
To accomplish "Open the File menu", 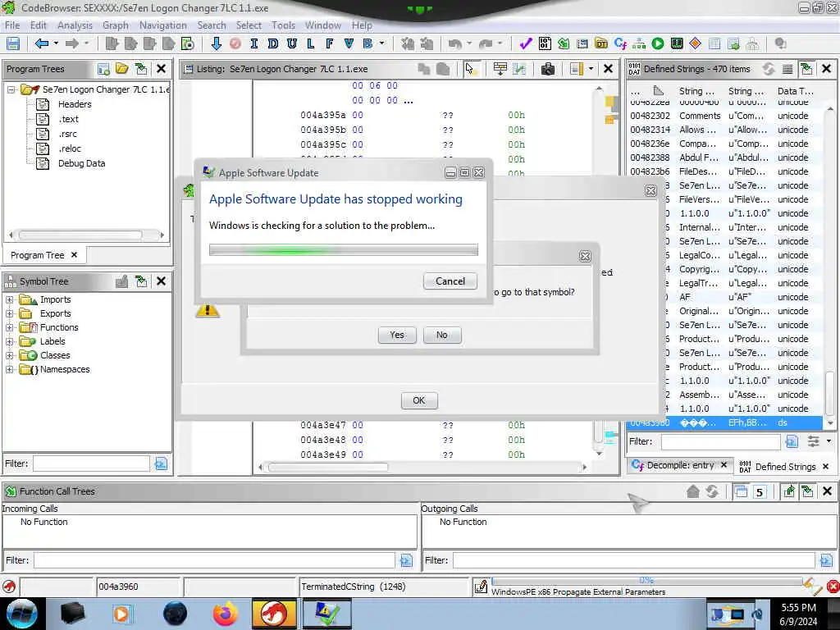I will coord(12,25).
